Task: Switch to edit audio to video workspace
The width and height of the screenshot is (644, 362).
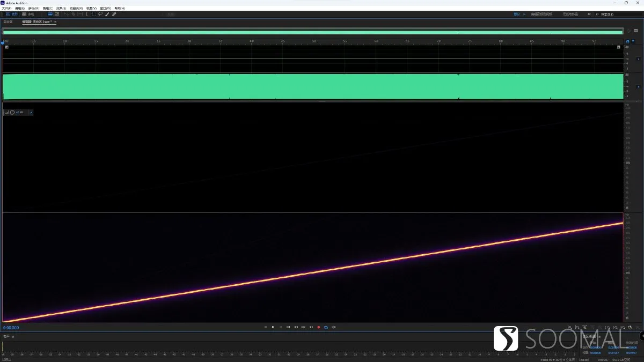Action: point(541,14)
